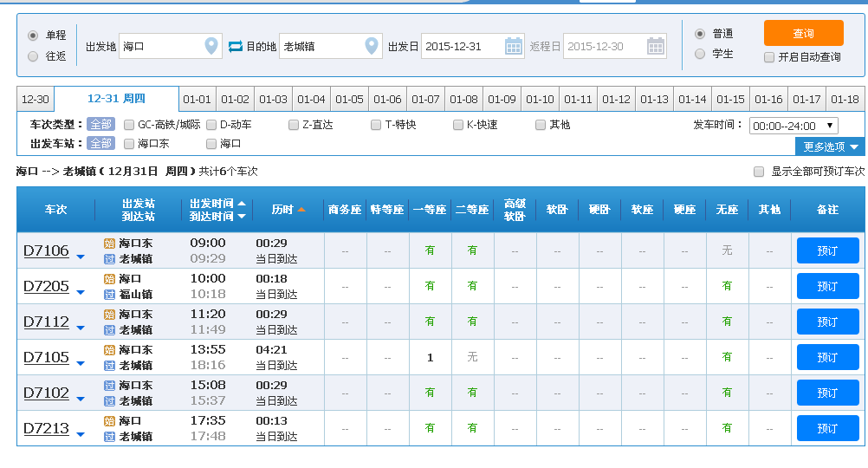Click first-class seat count 1 for D7105
This screenshot has height=468, width=868.
coord(431,358)
